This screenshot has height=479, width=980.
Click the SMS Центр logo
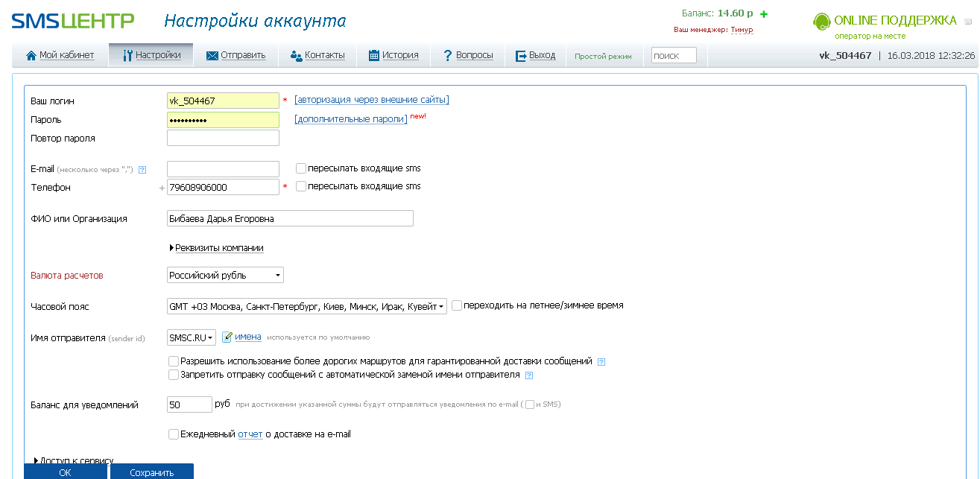[x=73, y=21]
